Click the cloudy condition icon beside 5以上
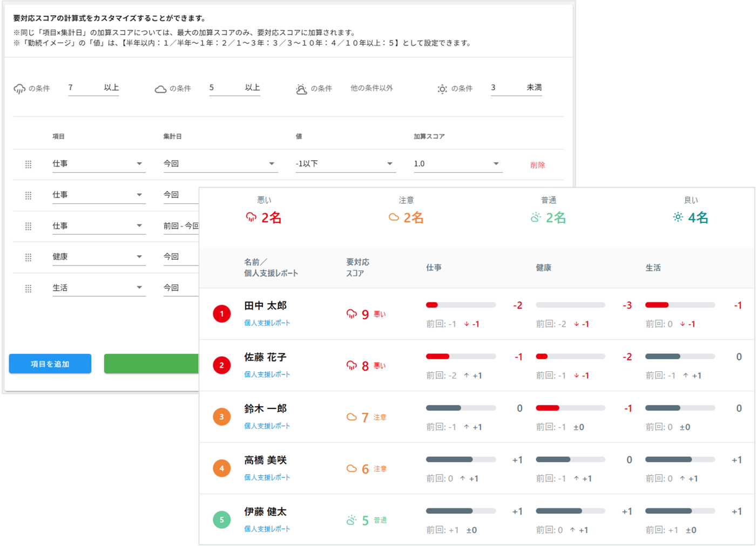 160,89
